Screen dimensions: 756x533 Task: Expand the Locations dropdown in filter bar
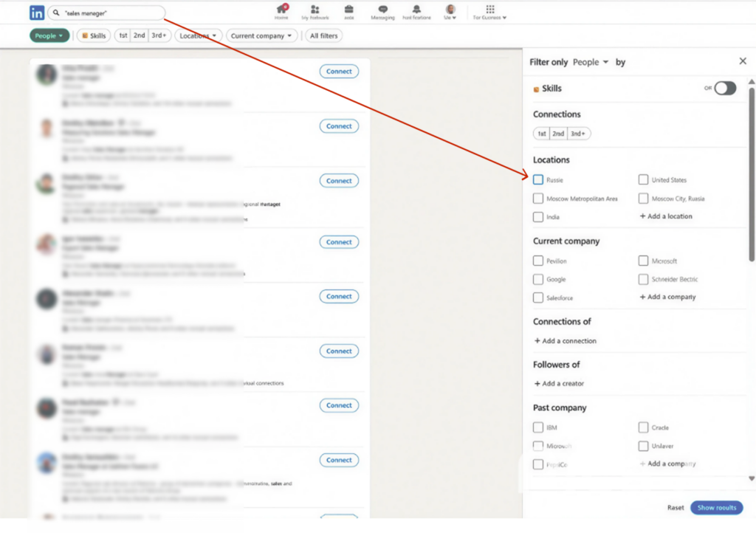(x=199, y=35)
